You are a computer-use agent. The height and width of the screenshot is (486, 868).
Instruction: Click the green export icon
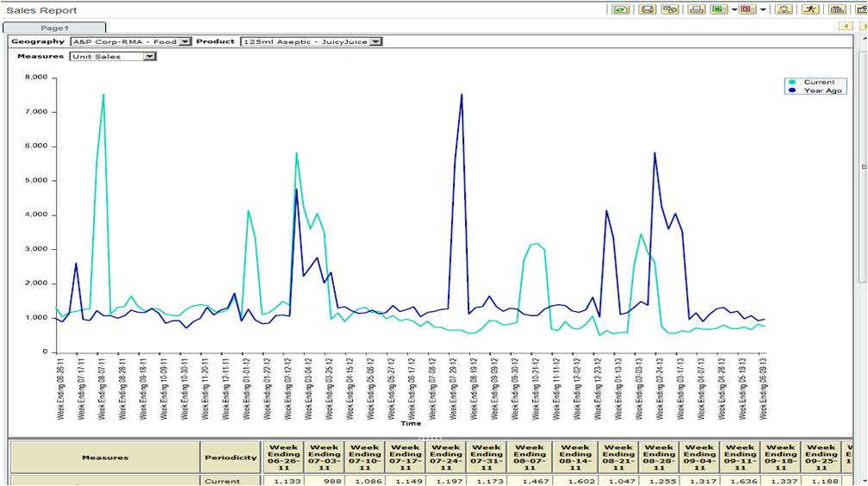pyautogui.click(x=717, y=9)
